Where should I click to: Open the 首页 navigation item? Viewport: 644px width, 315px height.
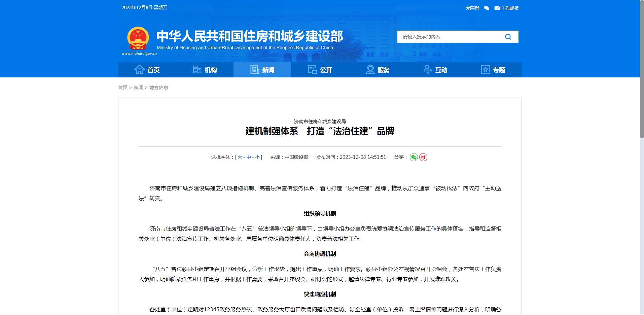[147, 70]
